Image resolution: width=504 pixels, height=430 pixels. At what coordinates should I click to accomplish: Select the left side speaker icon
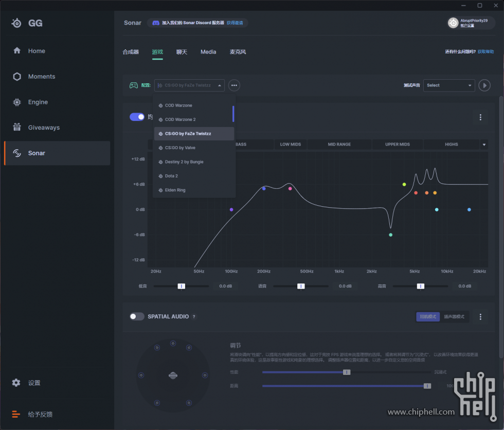141,375
